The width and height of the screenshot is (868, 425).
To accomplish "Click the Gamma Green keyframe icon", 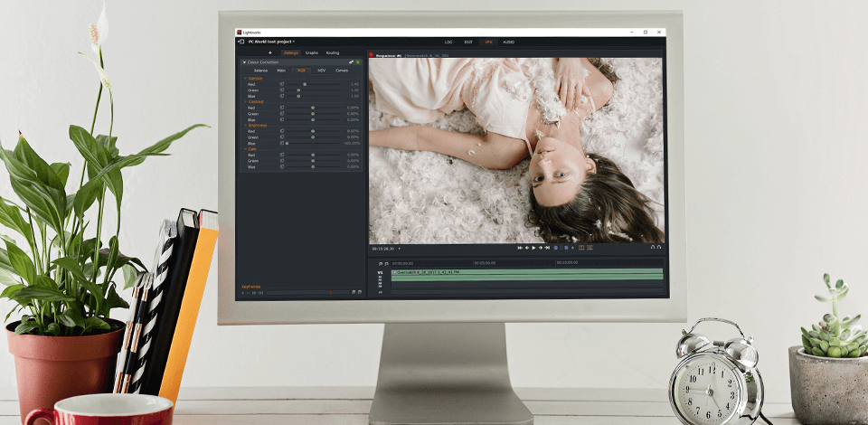I will click(282, 90).
